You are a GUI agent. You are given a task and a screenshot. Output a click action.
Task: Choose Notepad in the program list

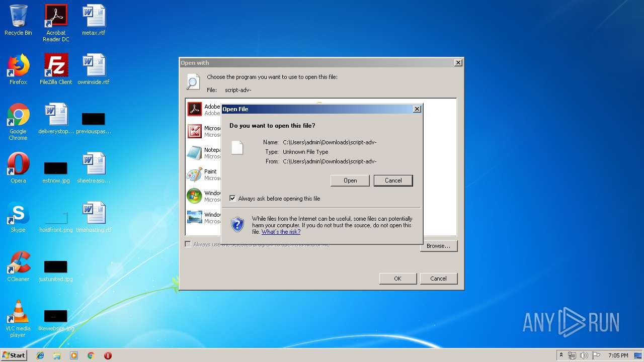coord(203,153)
